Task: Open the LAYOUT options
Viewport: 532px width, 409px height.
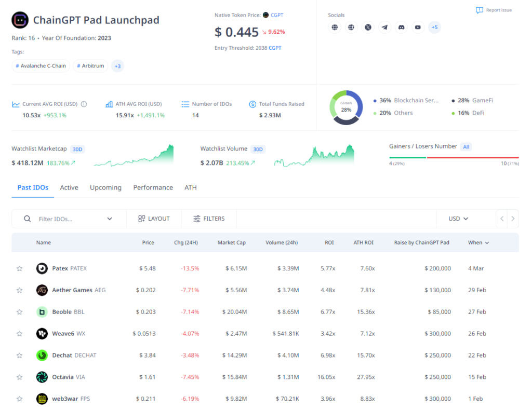Action: [154, 219]
